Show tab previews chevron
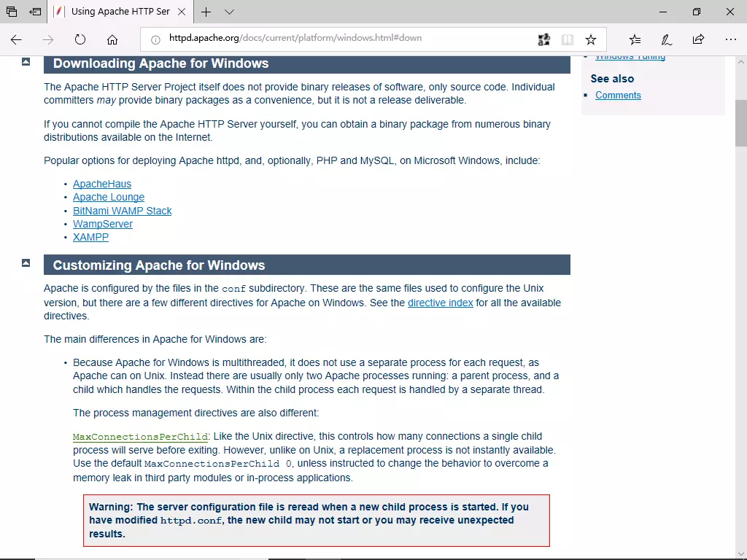This screenshot has width=747, height=560. pyautogui.click(x=229, y=12)
